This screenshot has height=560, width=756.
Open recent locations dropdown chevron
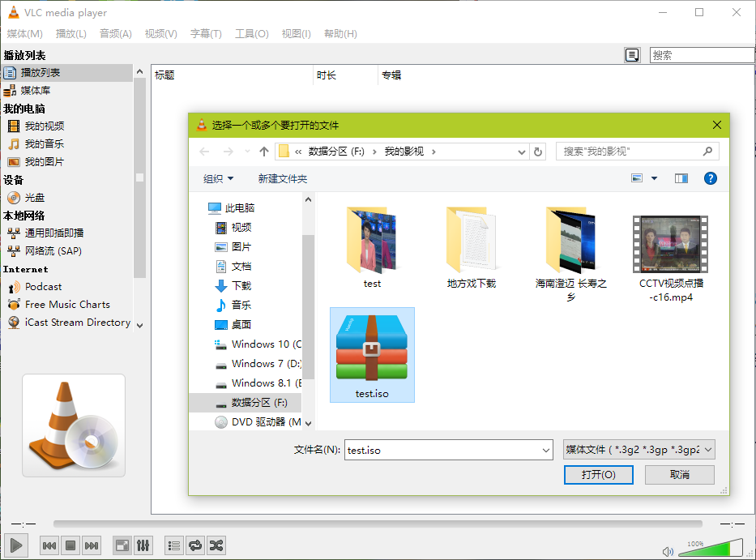(247, 152)
